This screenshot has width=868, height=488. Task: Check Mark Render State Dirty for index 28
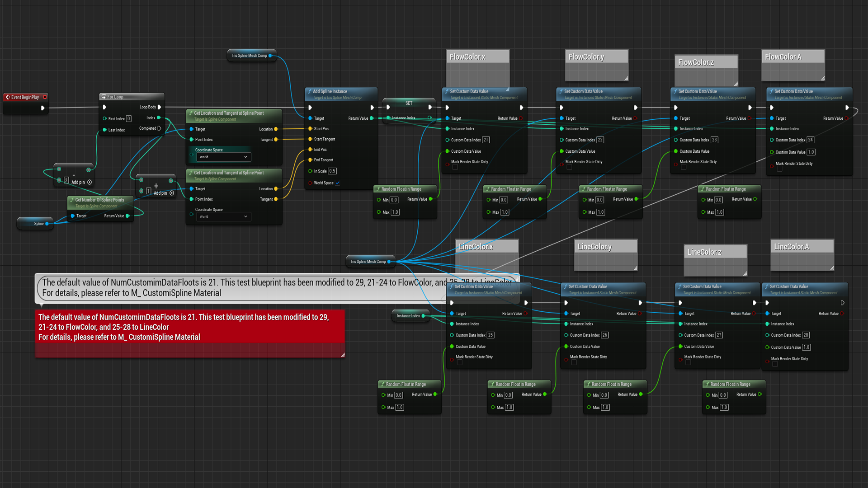coord(775,364)
